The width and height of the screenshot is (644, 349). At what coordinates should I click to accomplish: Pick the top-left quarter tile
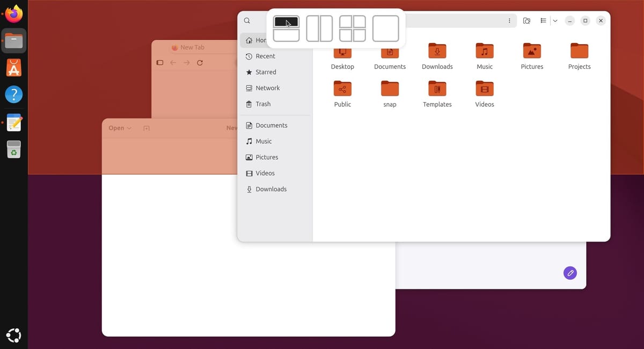click(x=346, y=22)
